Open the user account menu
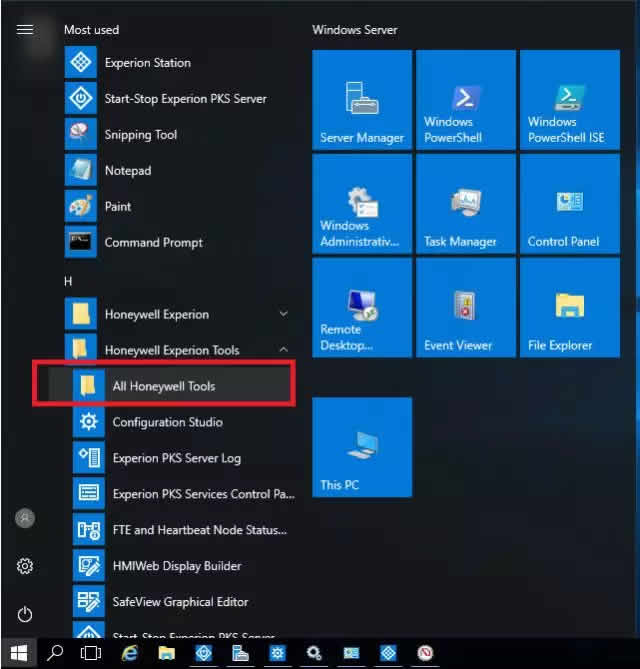This screenshot has width=640, height=669. (x=25, y=518)
